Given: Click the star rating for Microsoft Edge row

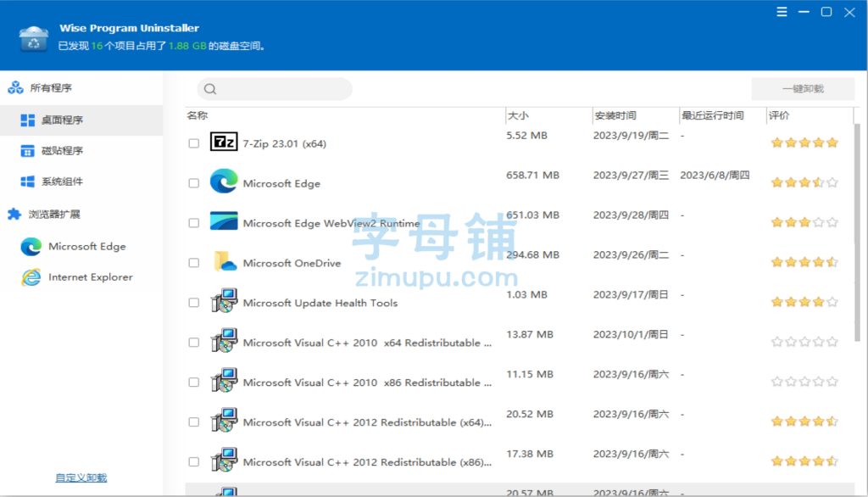Looking at the screenshot, I should click(804, 183).
